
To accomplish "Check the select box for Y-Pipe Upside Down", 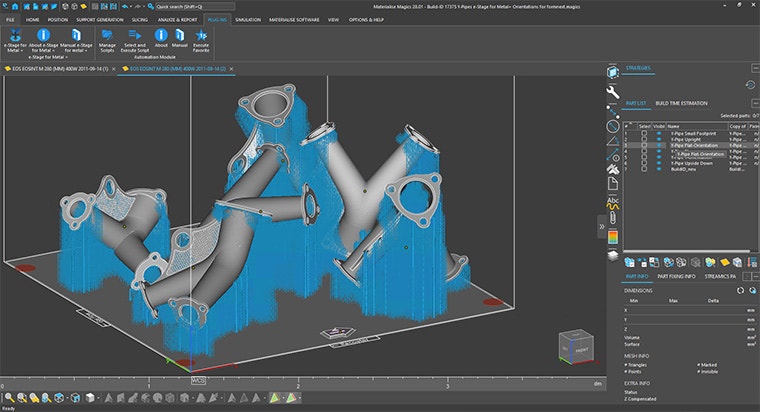I will (x=644, y=163).
